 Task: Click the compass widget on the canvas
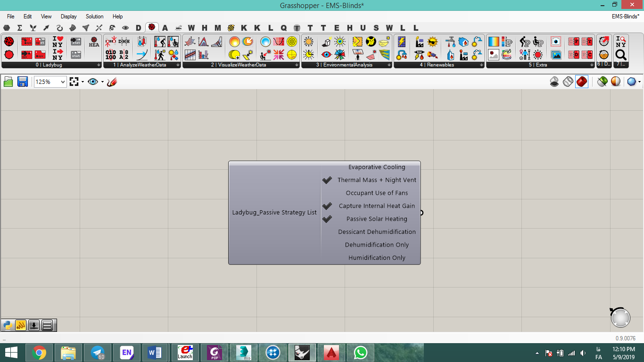[x=620, y=317]
